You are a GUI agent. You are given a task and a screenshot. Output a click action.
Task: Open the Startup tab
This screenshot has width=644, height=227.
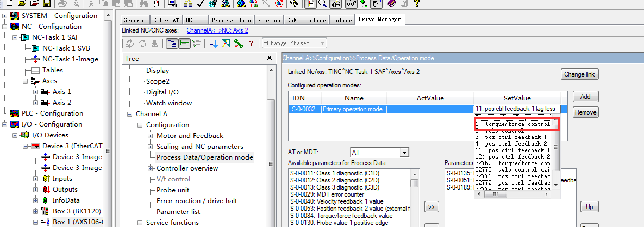point(268,20)
